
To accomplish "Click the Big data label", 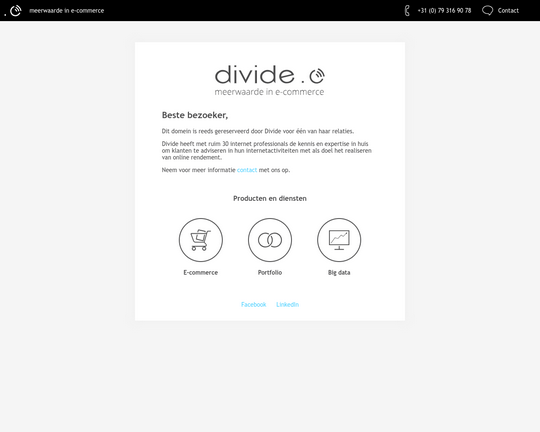I will coord(339,272).
